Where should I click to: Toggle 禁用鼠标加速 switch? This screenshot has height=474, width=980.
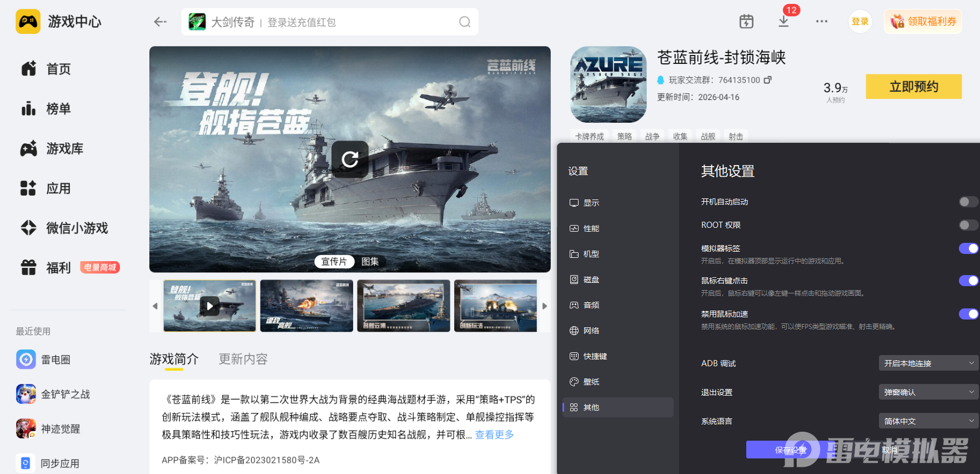(x=968, y=314)
